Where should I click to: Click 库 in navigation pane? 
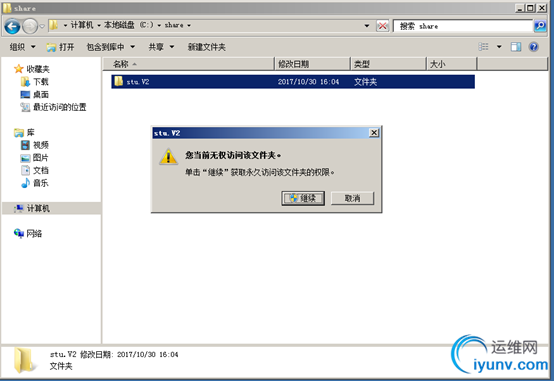pos(31,133)
